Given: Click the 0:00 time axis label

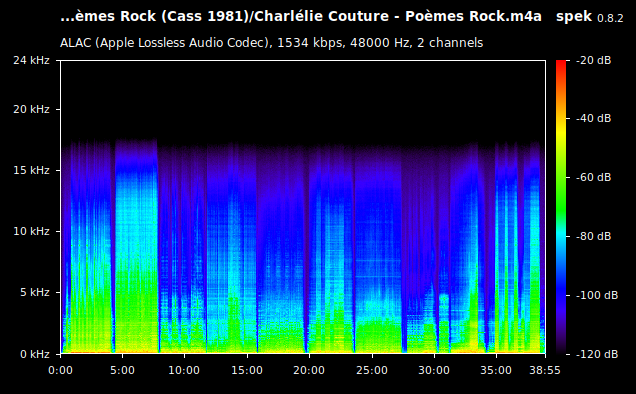Looking at the screenshot, I should (x=60, y=370).
